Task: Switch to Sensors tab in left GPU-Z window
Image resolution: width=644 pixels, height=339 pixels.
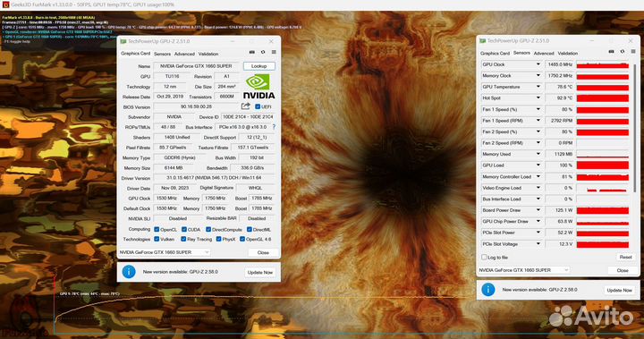Action: pyautogui.click(x=162, y=54)
